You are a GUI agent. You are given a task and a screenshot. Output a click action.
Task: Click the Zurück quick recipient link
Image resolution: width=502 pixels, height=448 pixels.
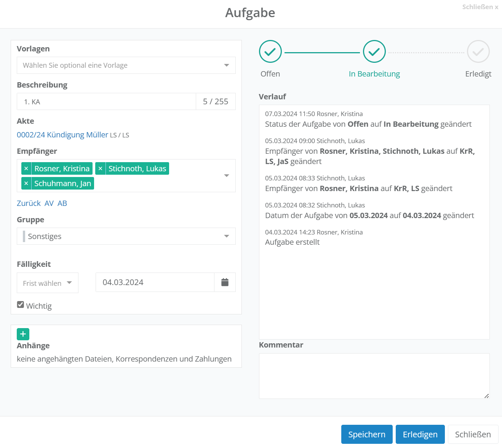(x=29, y=203)
